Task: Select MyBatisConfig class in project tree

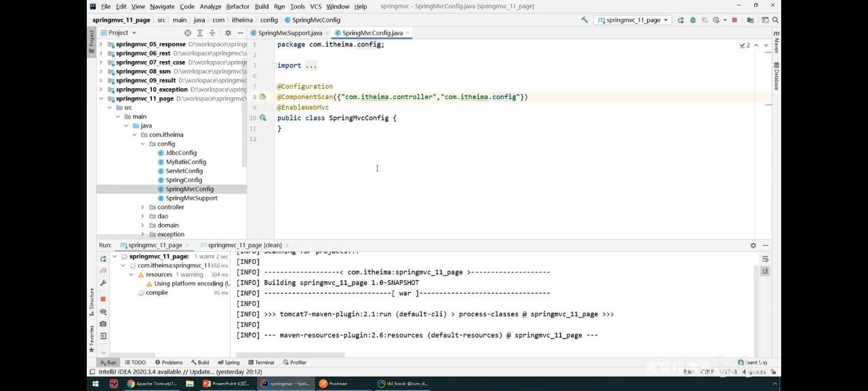Action: [x=186, y=162]
